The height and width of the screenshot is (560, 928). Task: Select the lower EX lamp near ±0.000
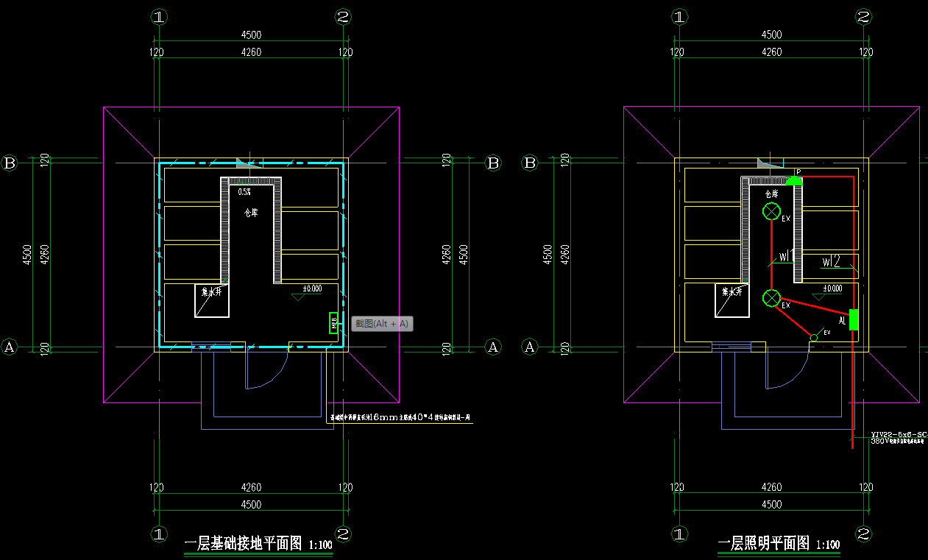(771, 298)
